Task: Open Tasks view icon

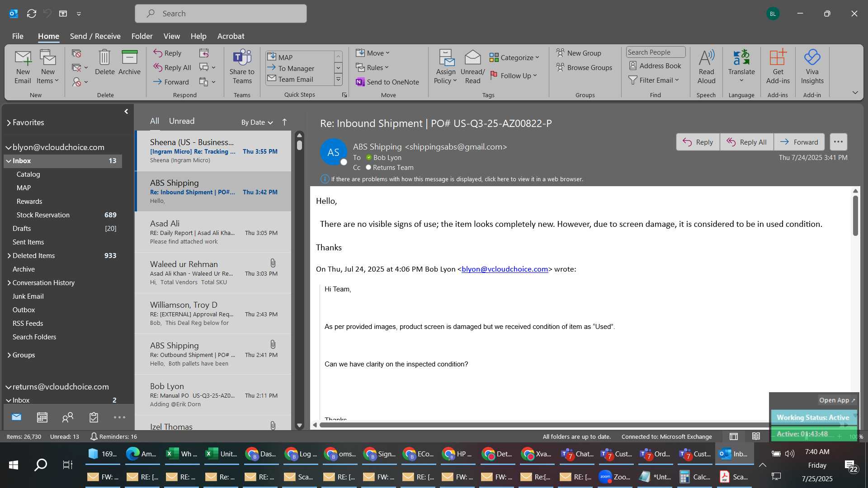Action: pyautogui.click(x=94, y=417)
